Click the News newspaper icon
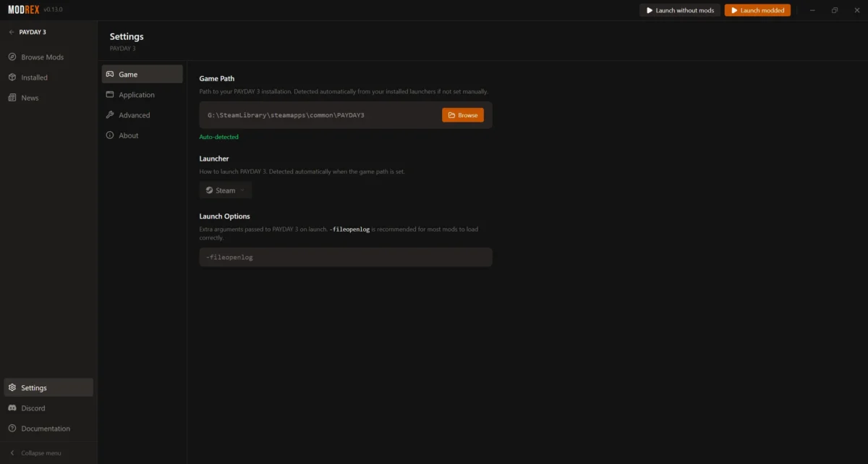Viewport: 868px width, 464px height. point(12,98)
